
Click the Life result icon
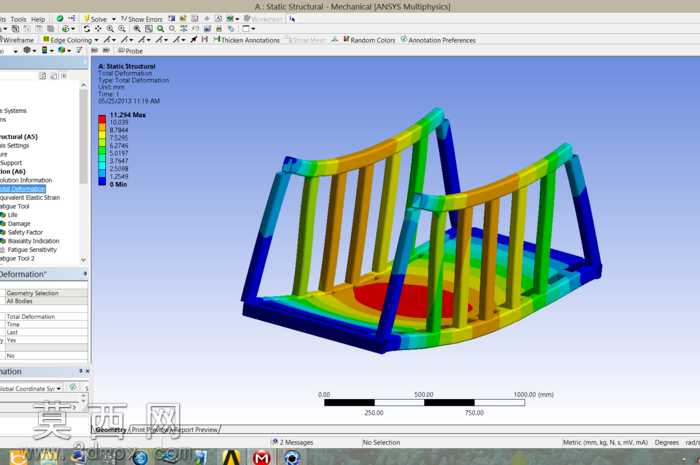point(3,215)
